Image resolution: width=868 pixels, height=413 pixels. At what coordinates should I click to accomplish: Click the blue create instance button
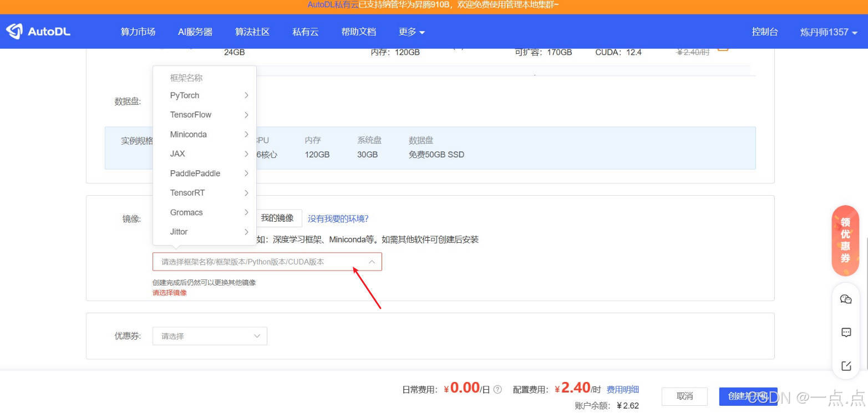pyautogui.click(x=748, y=396)
